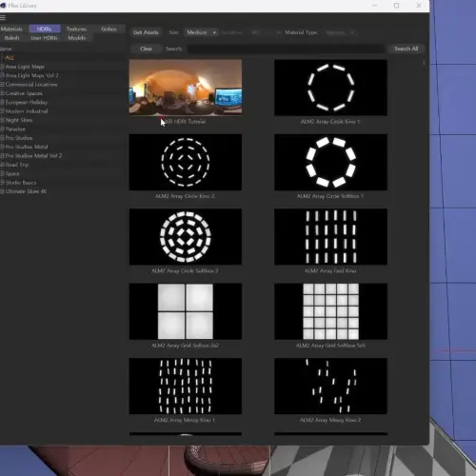
Task: Expand the Area Light Maps category
Action: coord(2,67)
